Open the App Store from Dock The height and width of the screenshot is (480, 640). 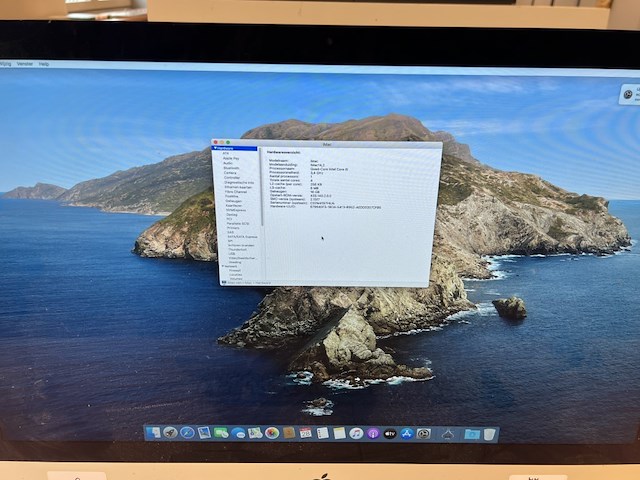[407, 433]
